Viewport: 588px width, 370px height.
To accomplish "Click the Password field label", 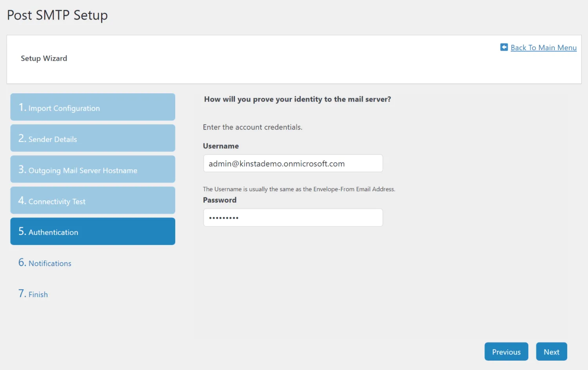I will (220, 200).
